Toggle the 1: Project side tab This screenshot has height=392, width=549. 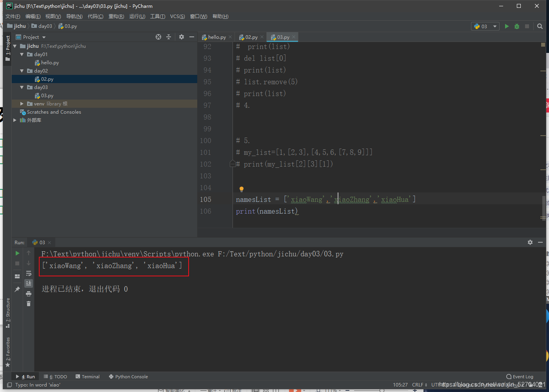click(7, 48)
